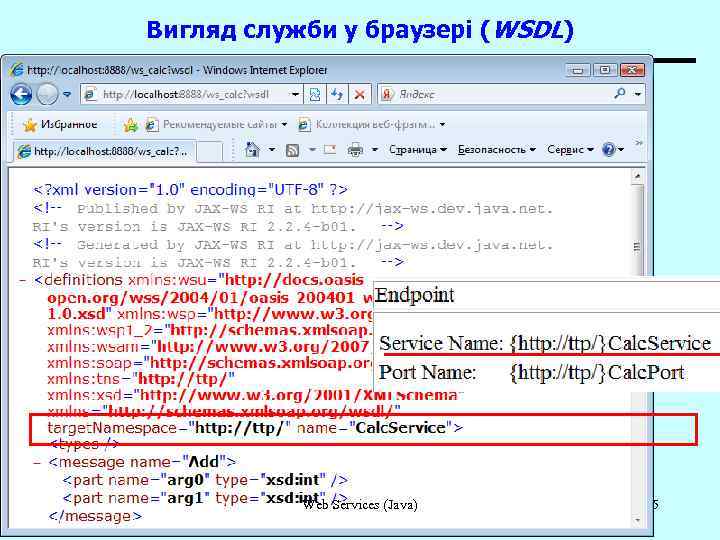Open the recent pages dropdown arrow
The height and width of the screenshot is (540, 720).
[68, 95]
